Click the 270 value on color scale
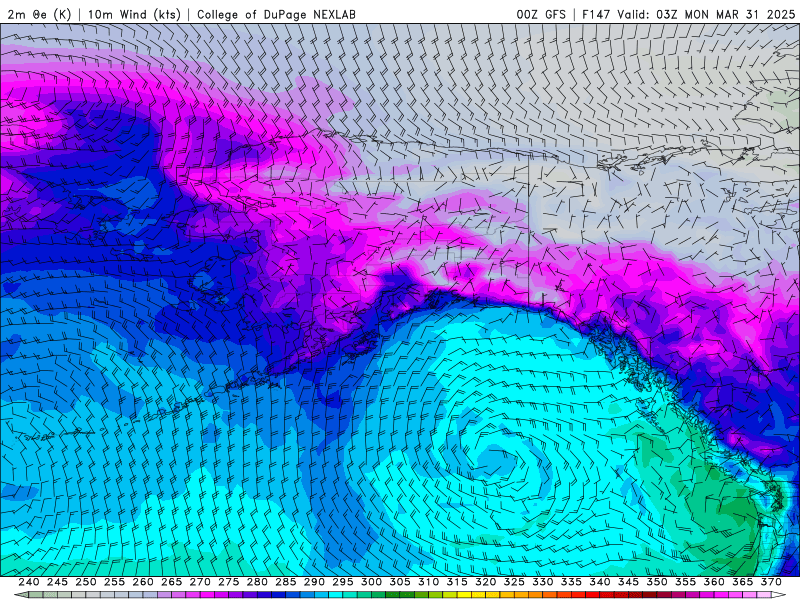800x600 pixels. pos(200,582)
